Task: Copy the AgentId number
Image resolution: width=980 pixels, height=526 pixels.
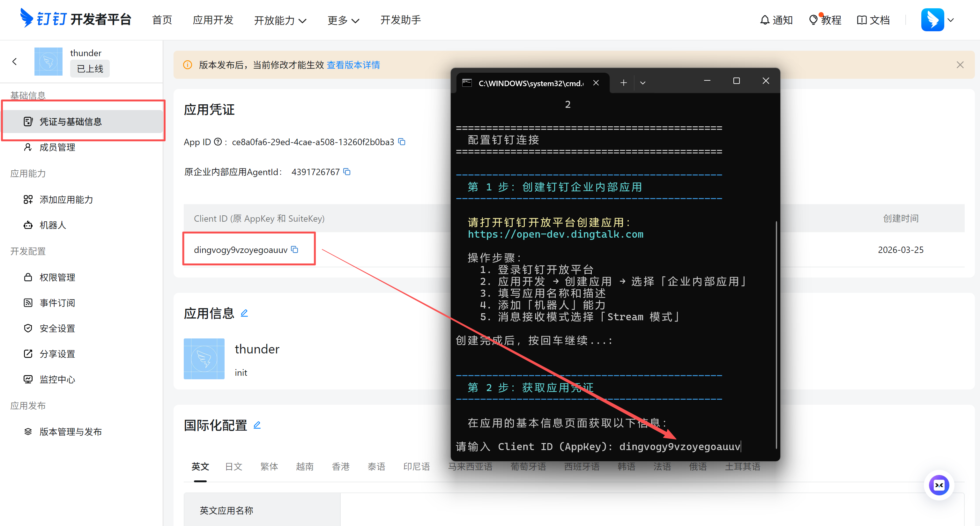Action: tap(346, 172)
